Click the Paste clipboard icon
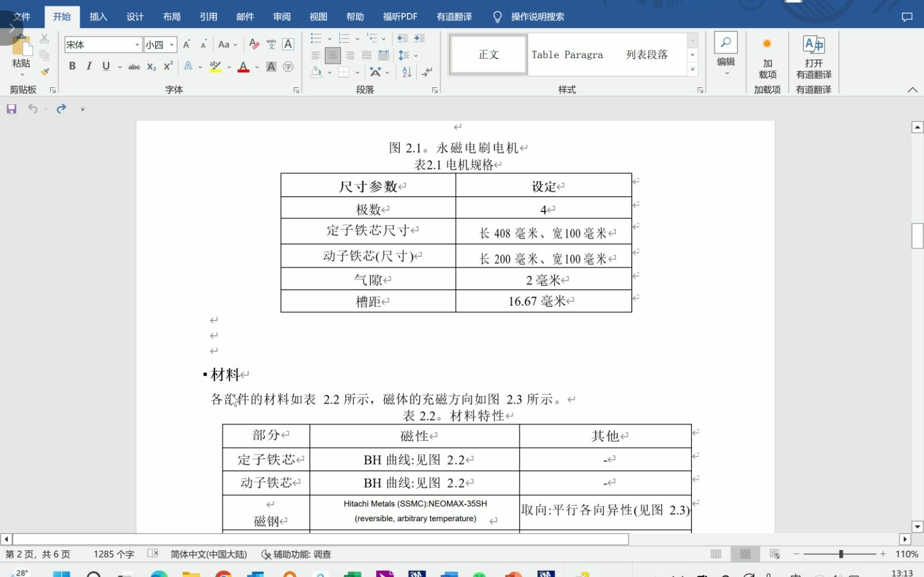Viewport: 924px width, 577px height. click(21, 46)
